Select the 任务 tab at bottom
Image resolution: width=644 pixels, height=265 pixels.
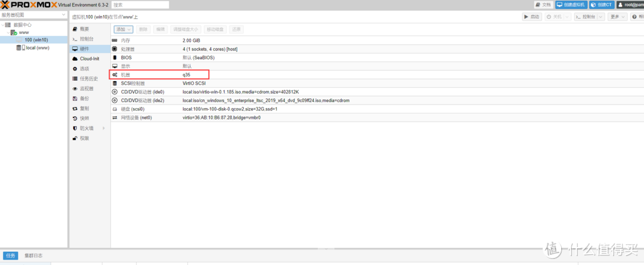(x=11, y=255)
